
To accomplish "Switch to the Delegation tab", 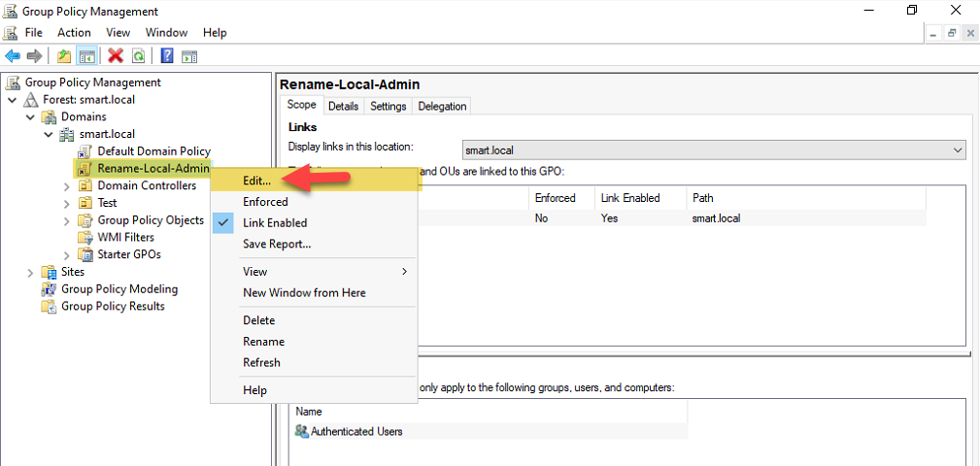I will coord(442,106).
